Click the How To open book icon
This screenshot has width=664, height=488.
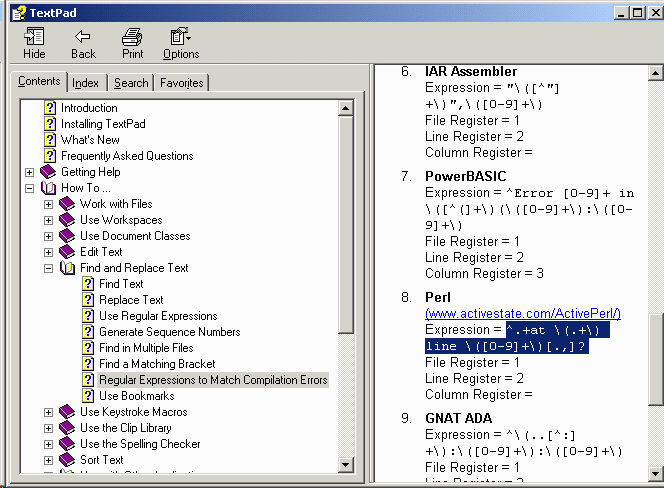48,188
